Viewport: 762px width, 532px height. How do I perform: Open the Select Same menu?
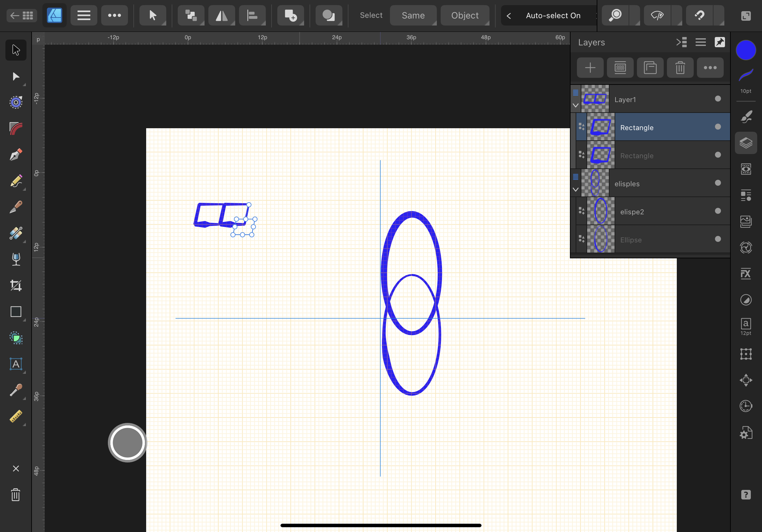413,15
